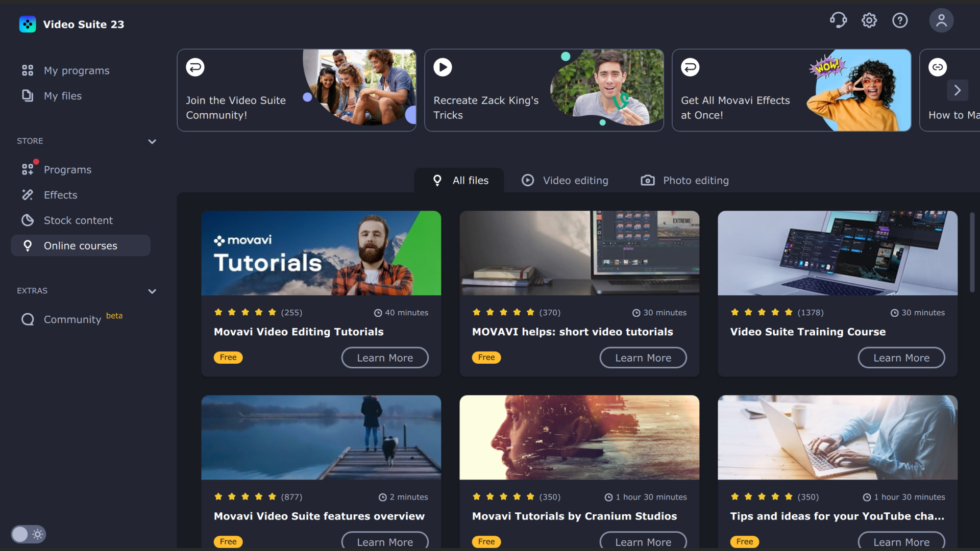The width and height of the screenshot is (980, 551).
Task: Open the support headset icon
Action: pos(839,20)
